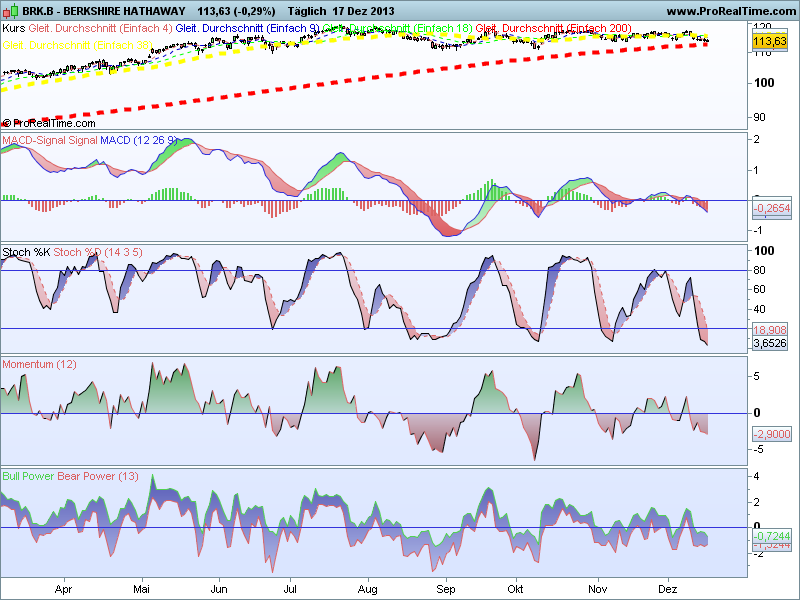Click the stochastic value tag 18,908

tap(770, 330)
